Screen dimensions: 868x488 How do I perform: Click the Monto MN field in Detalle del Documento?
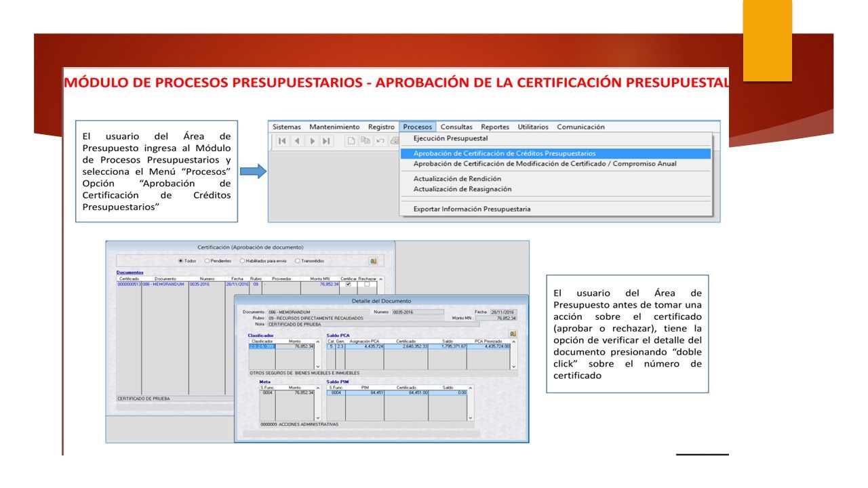pyautogui.click(x=496, y=318)
